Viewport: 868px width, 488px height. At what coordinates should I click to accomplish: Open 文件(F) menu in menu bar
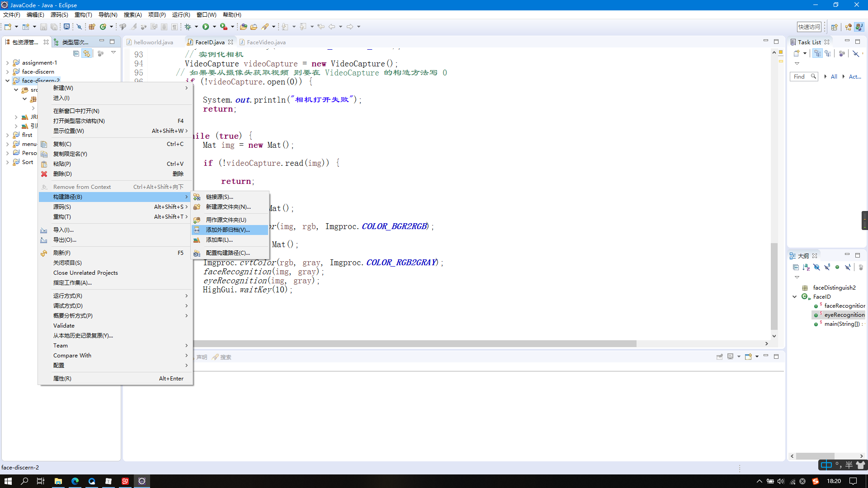tap(12, 15)
